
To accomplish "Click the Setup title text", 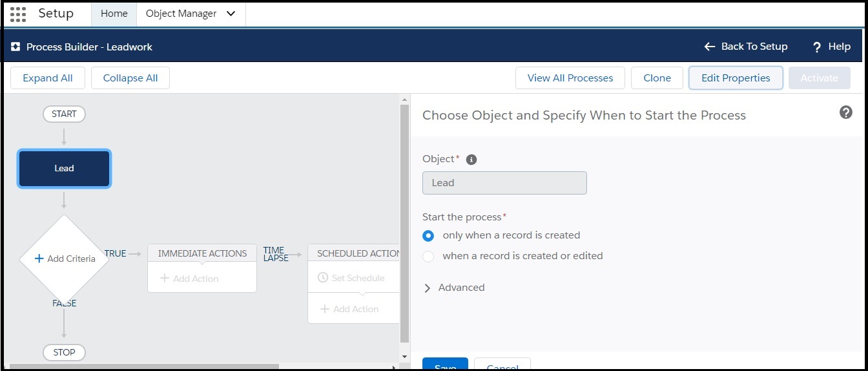I will (56, 14).
